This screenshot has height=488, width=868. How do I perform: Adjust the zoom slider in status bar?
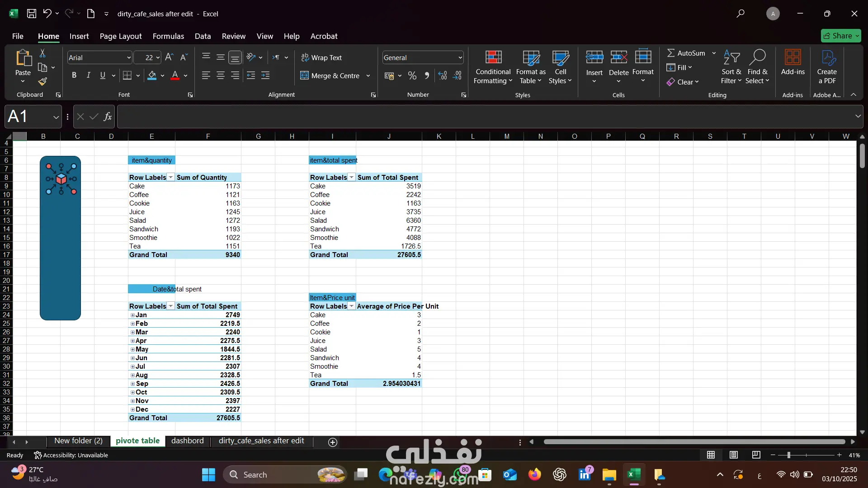click(x=788, y=455)
